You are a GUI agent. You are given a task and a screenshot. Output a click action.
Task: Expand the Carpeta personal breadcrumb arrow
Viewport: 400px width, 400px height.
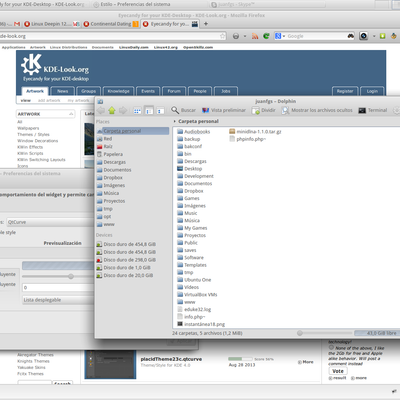click(x=174, y=121)
